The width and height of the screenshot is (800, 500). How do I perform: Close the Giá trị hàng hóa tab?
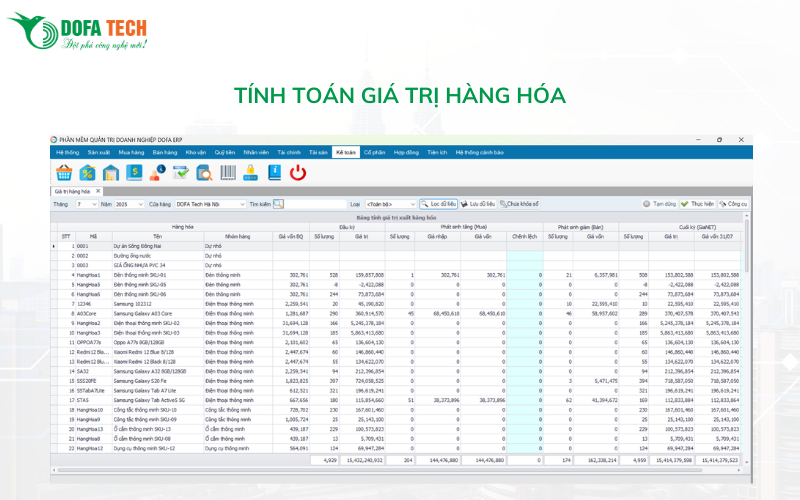(98, 191)
